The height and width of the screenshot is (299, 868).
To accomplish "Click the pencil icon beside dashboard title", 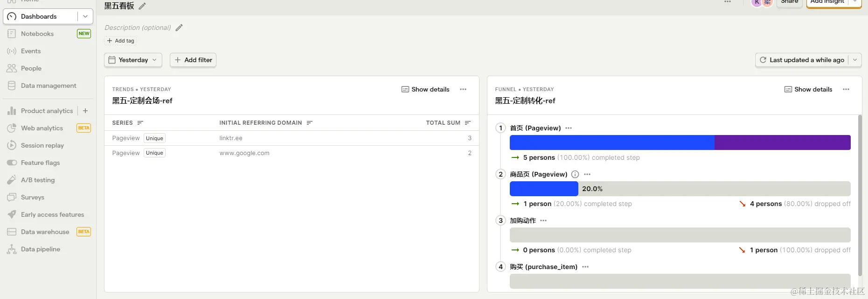I will pyautogui.click(x=142, y=6).
